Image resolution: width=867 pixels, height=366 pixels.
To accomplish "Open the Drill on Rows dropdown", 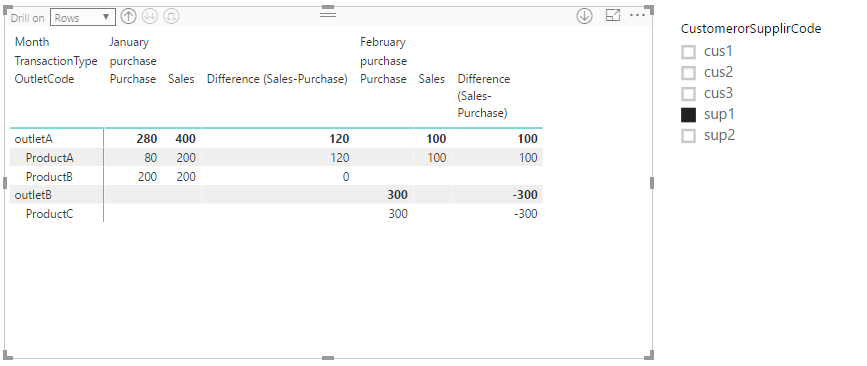I will [83, 17].
